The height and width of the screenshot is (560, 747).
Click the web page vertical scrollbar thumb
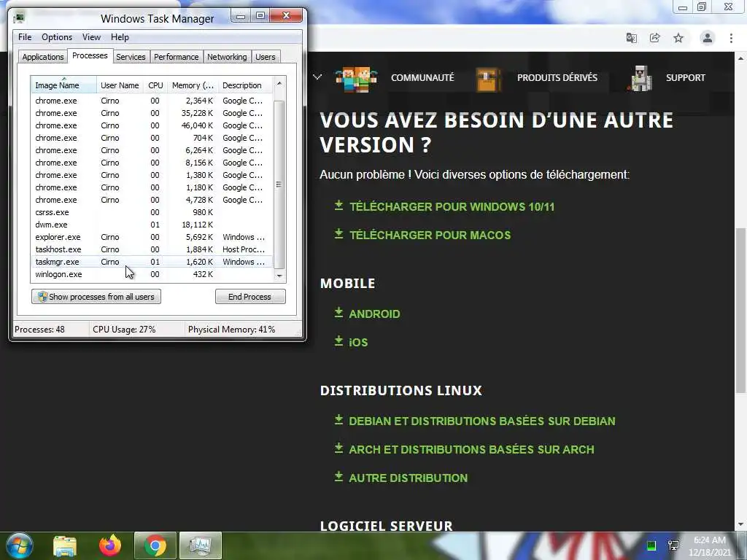point(740,311)
